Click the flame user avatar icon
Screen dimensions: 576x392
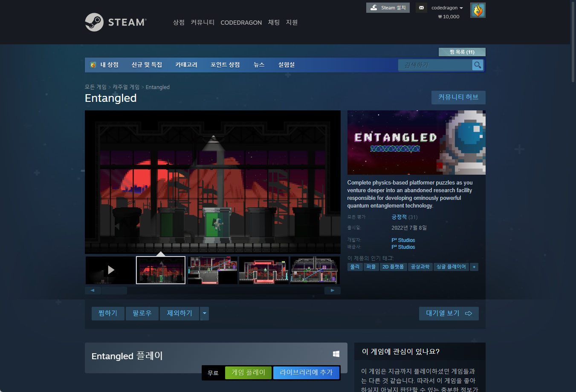(478, 10)
